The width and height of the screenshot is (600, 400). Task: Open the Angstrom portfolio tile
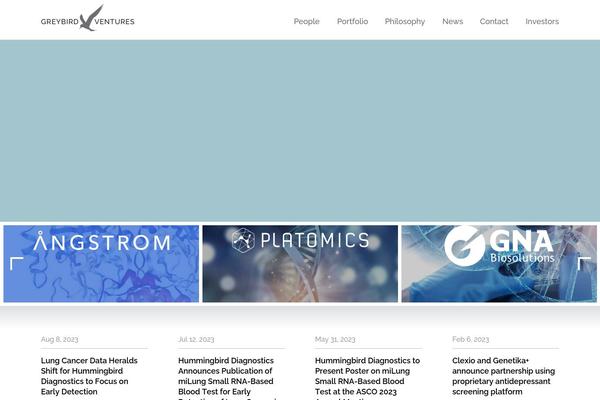point(101,264)
